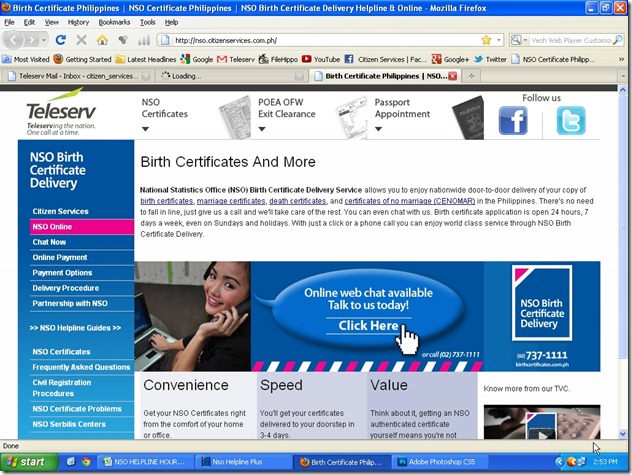This screenshot has height=475, width=632.
Task: Switch to Adobe Photoshop CS5 taskbar button
Action: pos(442,462)
